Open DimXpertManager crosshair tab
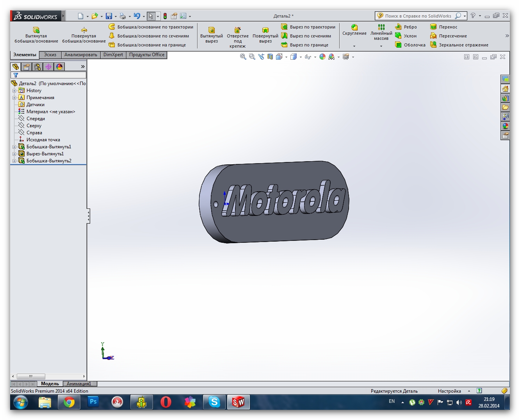 (48, 67)
